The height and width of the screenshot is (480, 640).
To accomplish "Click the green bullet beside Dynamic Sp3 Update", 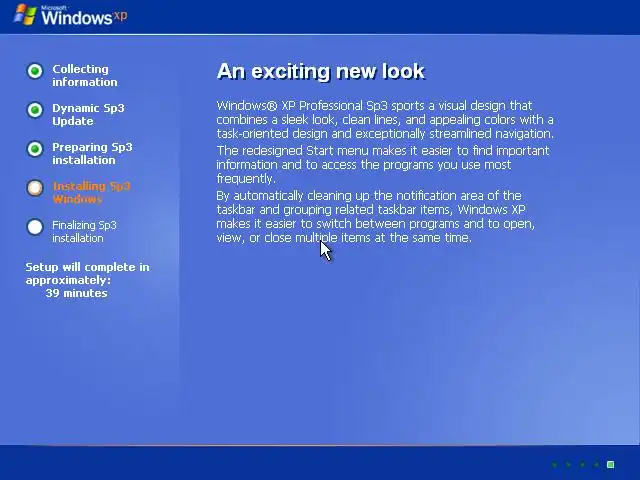I will pos(35,110).
